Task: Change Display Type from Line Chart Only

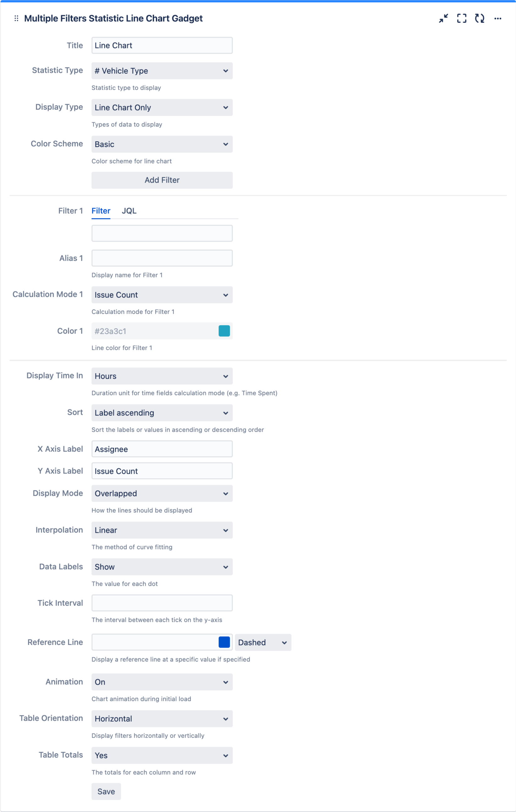Action: click(162, 107)
